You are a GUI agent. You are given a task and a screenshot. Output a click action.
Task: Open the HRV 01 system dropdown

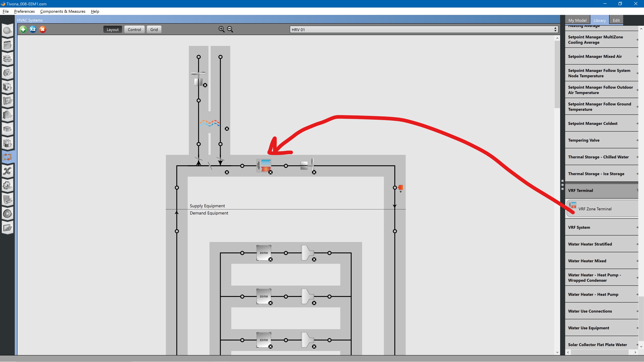tap(424, 29)
